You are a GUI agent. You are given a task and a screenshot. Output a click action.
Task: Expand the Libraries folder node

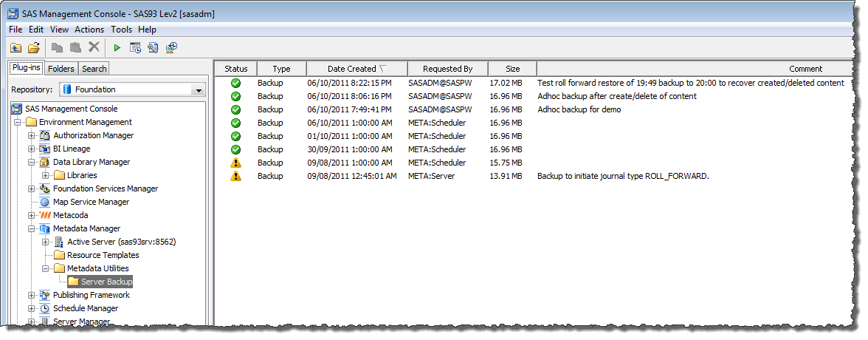pyautogui.click(x=46, y=175)
